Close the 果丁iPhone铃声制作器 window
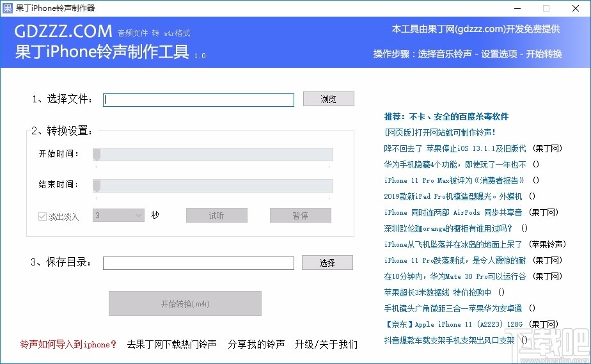 (x=576, y=8)
